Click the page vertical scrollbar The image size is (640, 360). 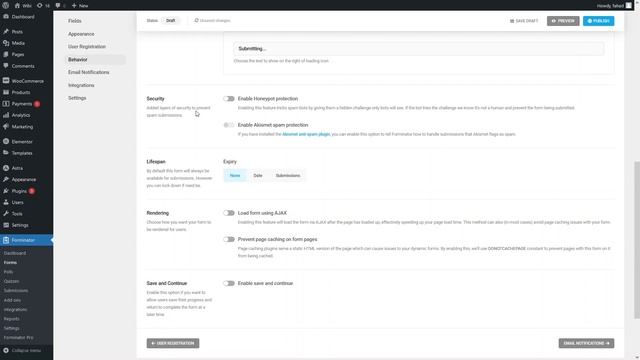637,240
